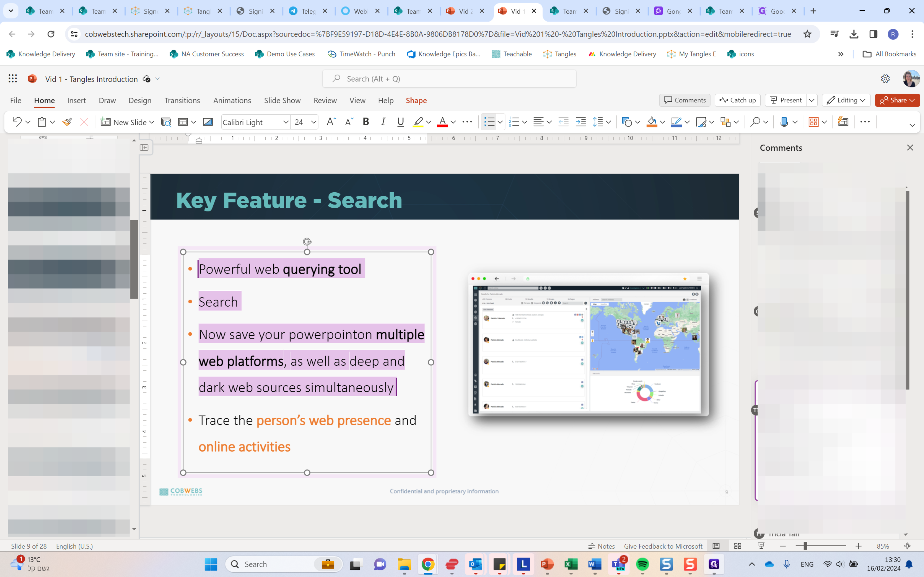Increase font size with A-up icon
924x577 pixels.
click(x=331, y=122)
